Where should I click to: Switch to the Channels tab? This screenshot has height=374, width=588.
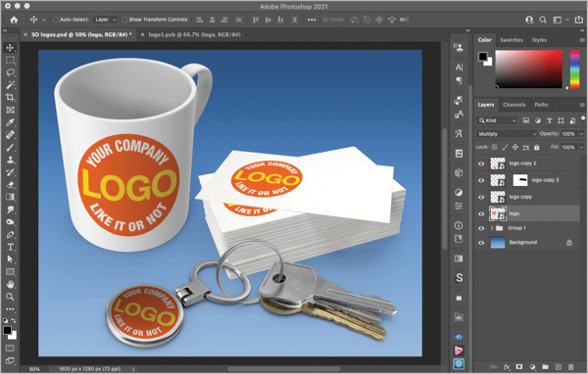514,105
